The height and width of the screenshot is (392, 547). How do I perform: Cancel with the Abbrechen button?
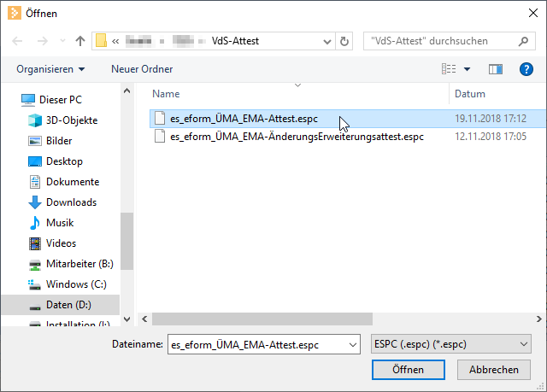click(494, 370)
